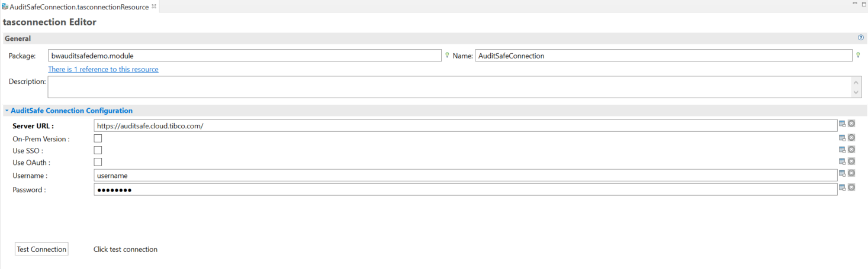Clear property binding for Use SSO row
Viewport: 868px width, 269px height.
(x=851, y=149)
